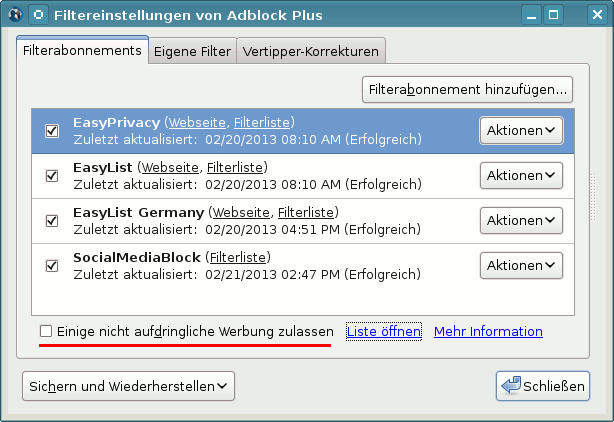Minimize the Adblock Plus settings window
Screen dimensions: 614x422
point(531,15)
